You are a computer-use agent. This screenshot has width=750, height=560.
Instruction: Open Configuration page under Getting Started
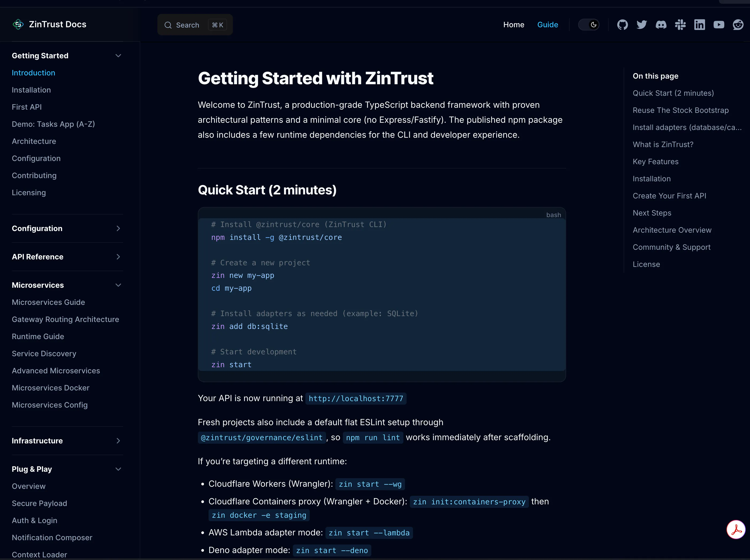(x=36, y=159)
